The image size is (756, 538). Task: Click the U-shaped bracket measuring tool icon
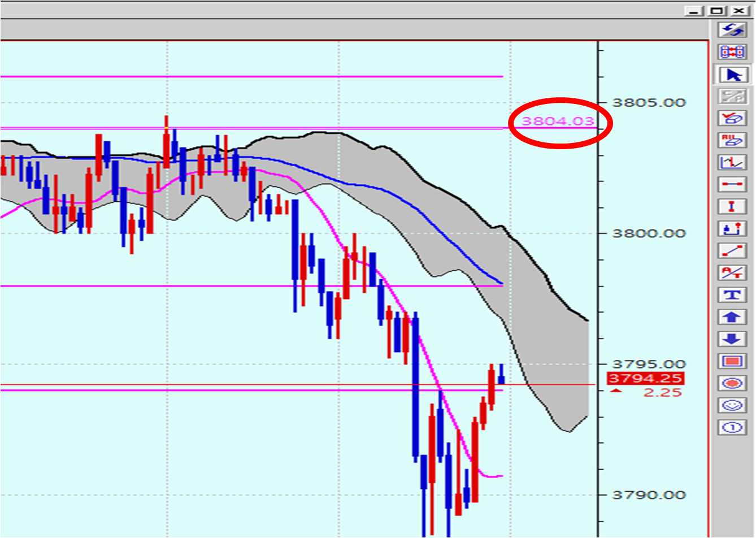[732, 228]
